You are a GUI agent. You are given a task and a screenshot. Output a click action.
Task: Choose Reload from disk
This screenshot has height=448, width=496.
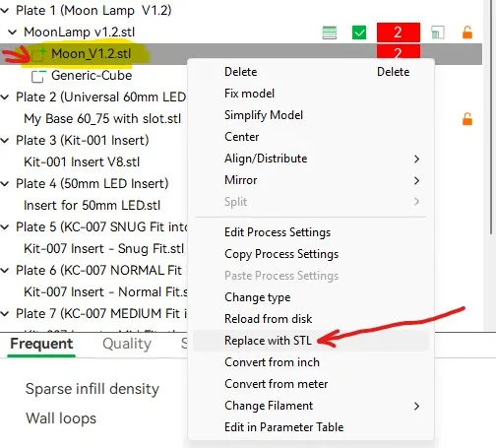311,319
